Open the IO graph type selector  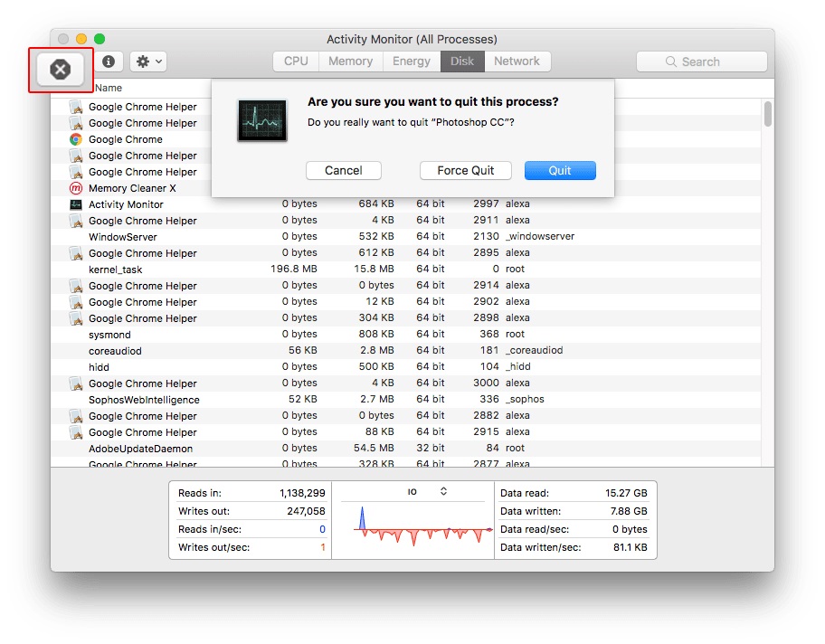427,491
